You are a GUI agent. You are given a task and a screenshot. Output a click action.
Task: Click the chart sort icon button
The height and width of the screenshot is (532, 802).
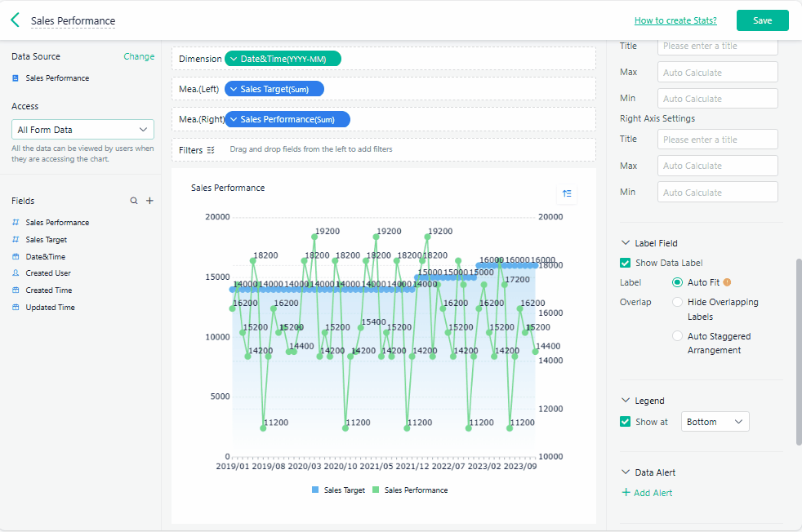click(x=567, y=193)
